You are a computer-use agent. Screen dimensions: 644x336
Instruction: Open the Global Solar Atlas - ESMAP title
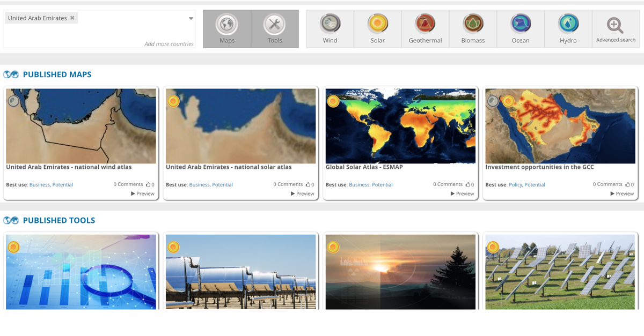pyautogui.click(x=364, y=167)
